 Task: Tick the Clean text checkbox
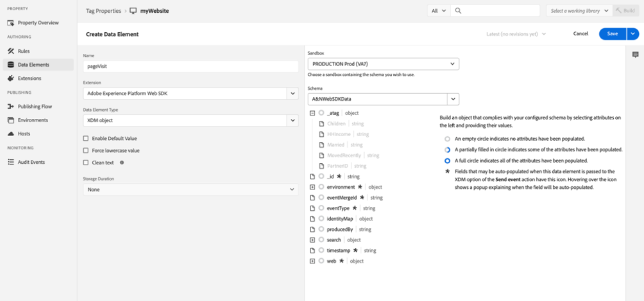(86, 163)
